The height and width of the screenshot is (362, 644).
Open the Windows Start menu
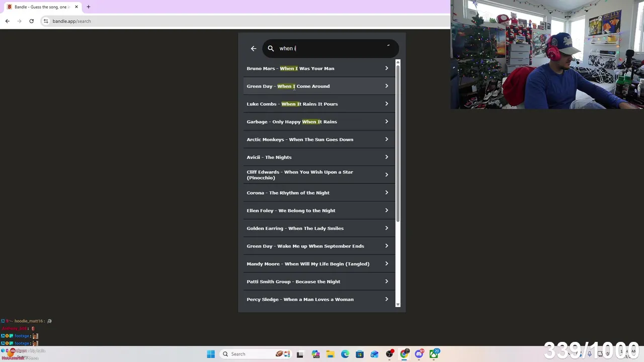(211, 354)
